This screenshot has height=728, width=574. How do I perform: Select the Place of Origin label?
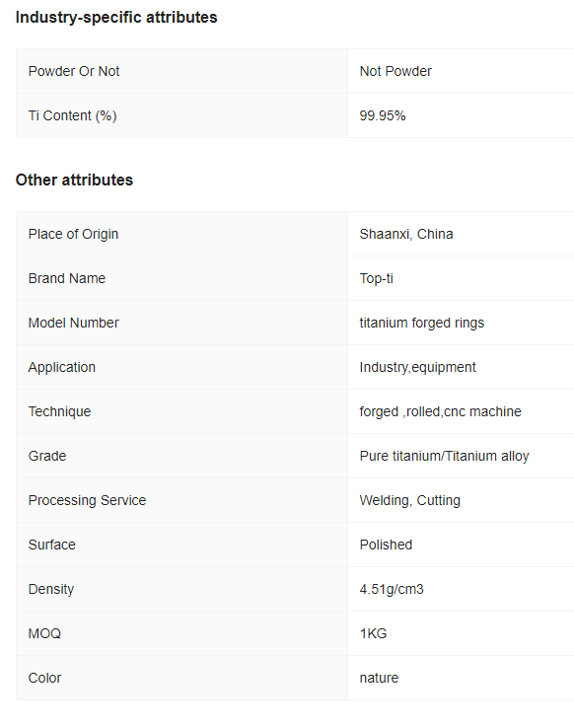click(x=73, y=234)
